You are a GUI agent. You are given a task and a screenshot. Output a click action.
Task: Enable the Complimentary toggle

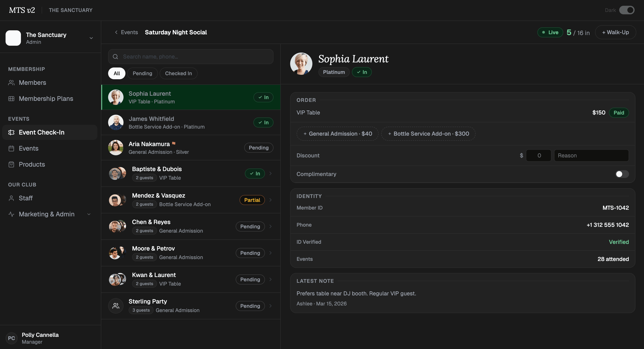click(x=622, y=174)
